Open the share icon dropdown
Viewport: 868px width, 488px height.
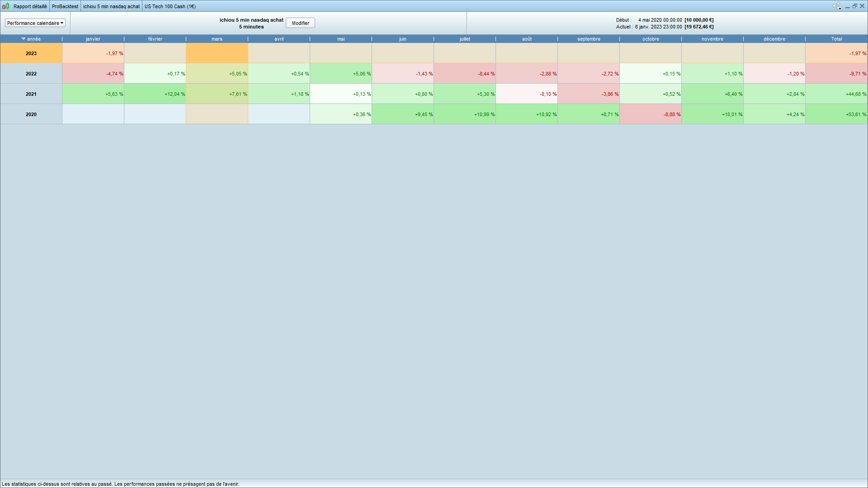click(837, 6)
